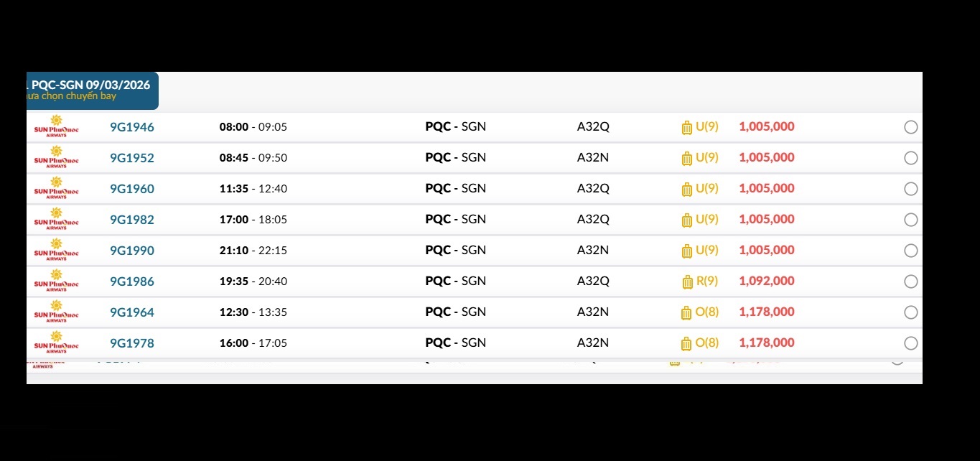The image size is (980, 461).
Task: Click baggage icon beside 9G1960 fare
Action: 686,190
